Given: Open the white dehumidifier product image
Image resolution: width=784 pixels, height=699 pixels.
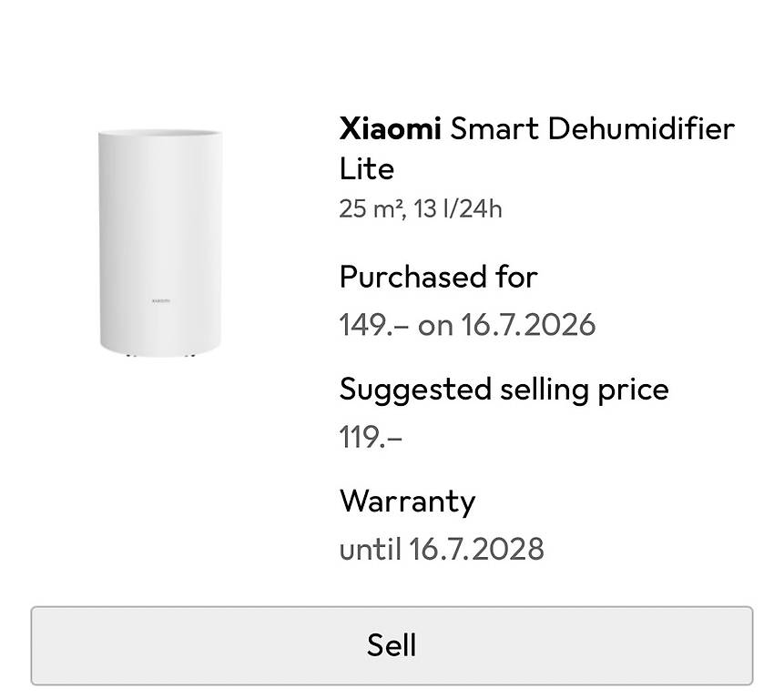Looking at the screenshot, I should [160, 243].
